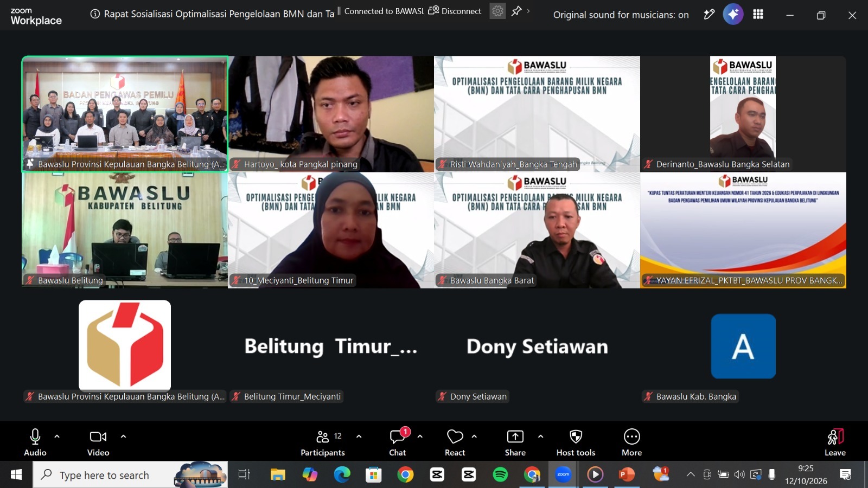The image size is (868, 488).
Task: Select Derinanto_Bawaslu Bangka Selatan video tile
Action: pyautogui.click(x=743, y=114)
